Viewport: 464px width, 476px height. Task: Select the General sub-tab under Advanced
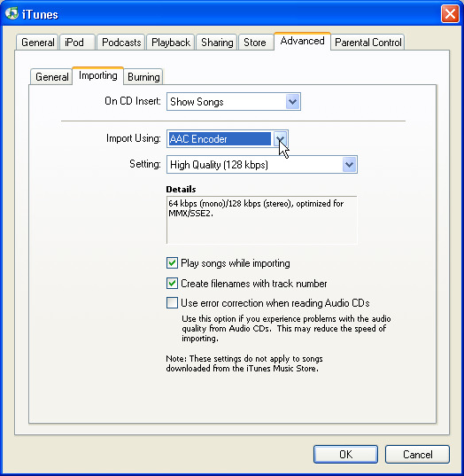[51, 77]
